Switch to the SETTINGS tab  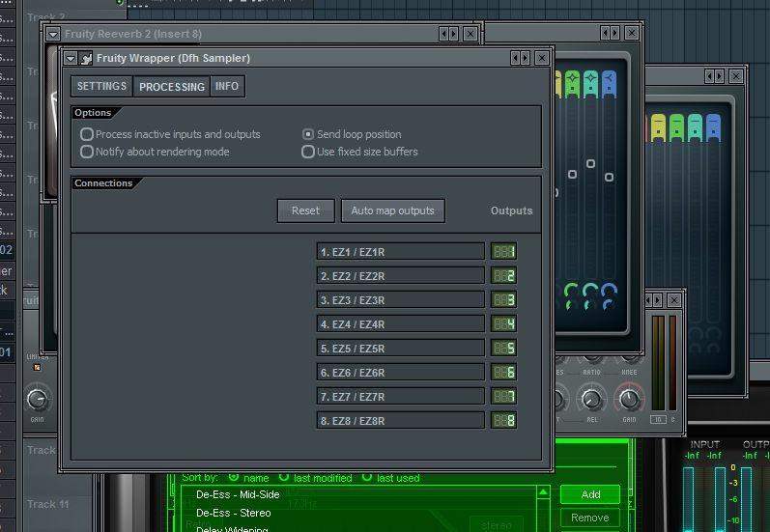101,87
